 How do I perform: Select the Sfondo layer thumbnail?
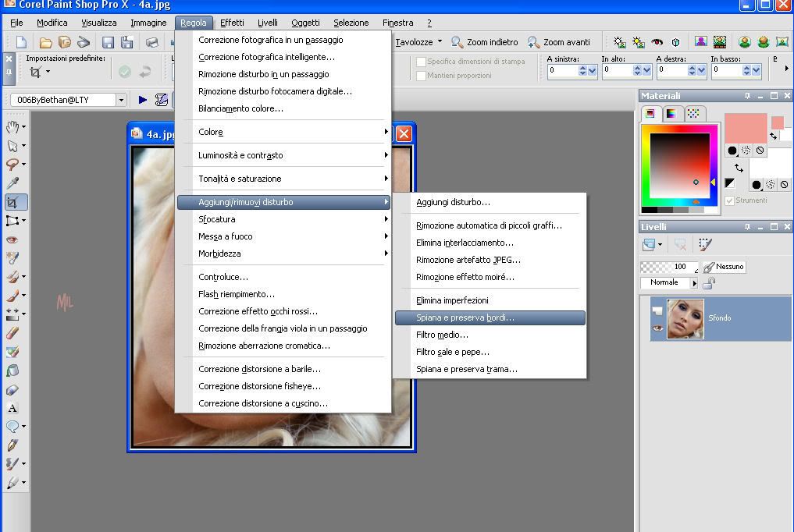click(685, 318)
